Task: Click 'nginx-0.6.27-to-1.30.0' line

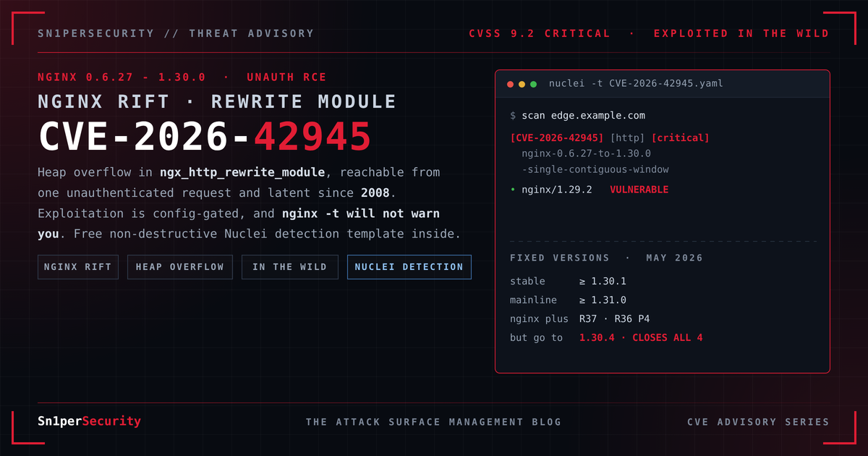Action: click(587, 153)
